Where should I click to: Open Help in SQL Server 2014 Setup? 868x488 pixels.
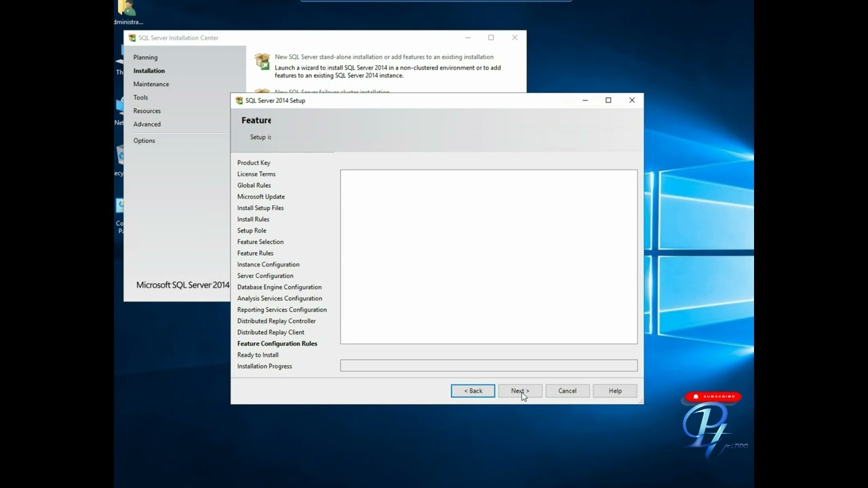(615, 391)
